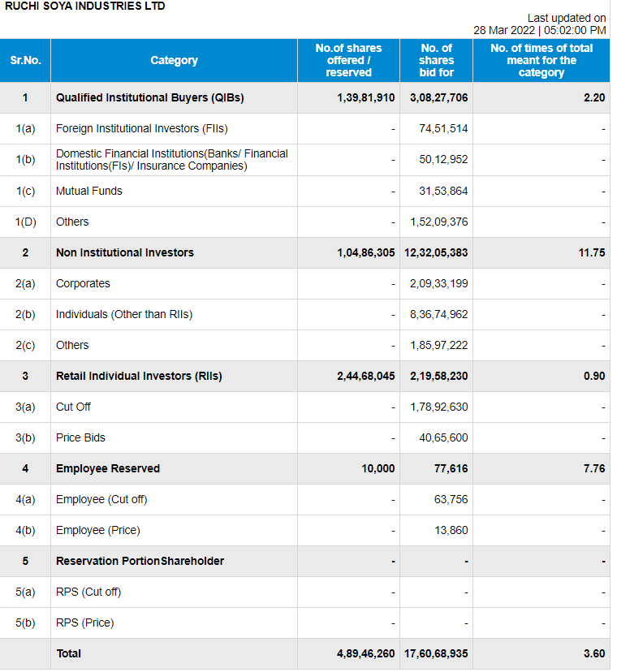617x672 pixels.
Task: Click the Qualified Institutional Buyers (QIBs) row
Action: [x=149, y=97]
